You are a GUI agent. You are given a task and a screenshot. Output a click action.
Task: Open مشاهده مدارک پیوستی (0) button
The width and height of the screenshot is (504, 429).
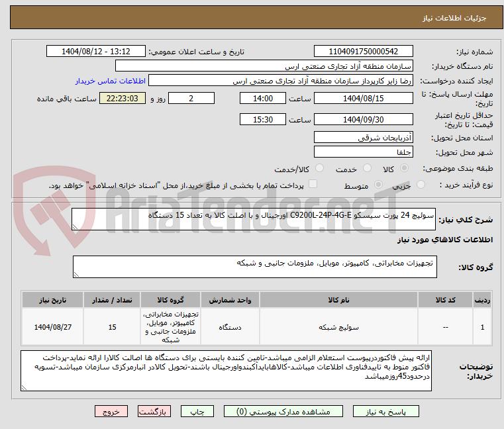[x=283, y=411]
